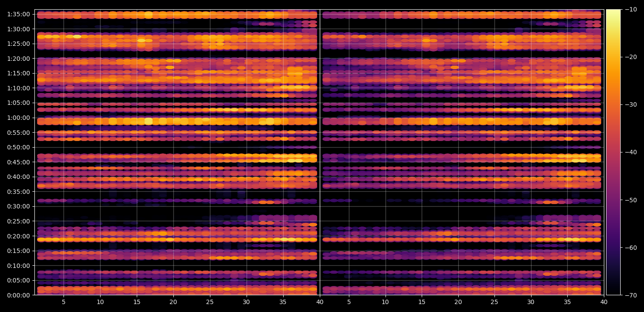This screenshot has height=312, width=644.
Task: Select x-axis label 35 under left heatmap
Action: (x=283, y=302)
